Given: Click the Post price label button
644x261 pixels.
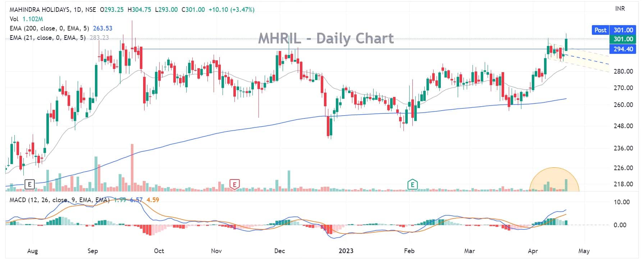Looking at the screenshot, I should [x=600, y=30].
